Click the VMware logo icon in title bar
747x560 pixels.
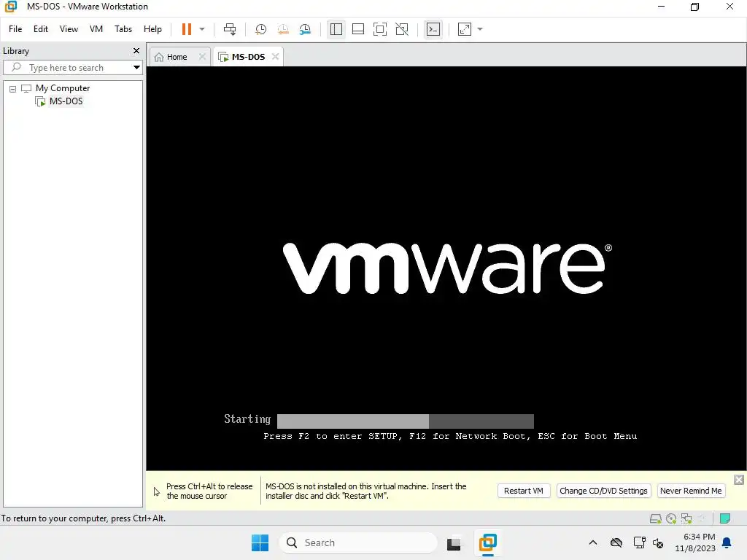coord(10,7)
